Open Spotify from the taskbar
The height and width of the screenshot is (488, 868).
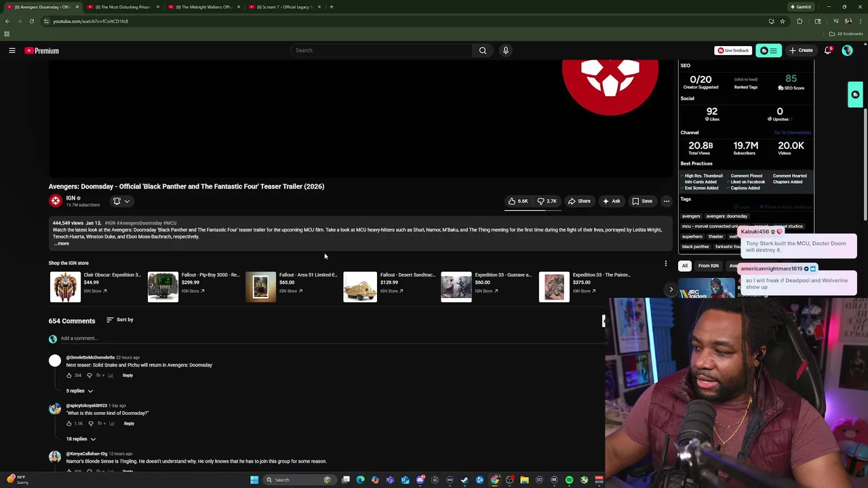click(569, 480)
